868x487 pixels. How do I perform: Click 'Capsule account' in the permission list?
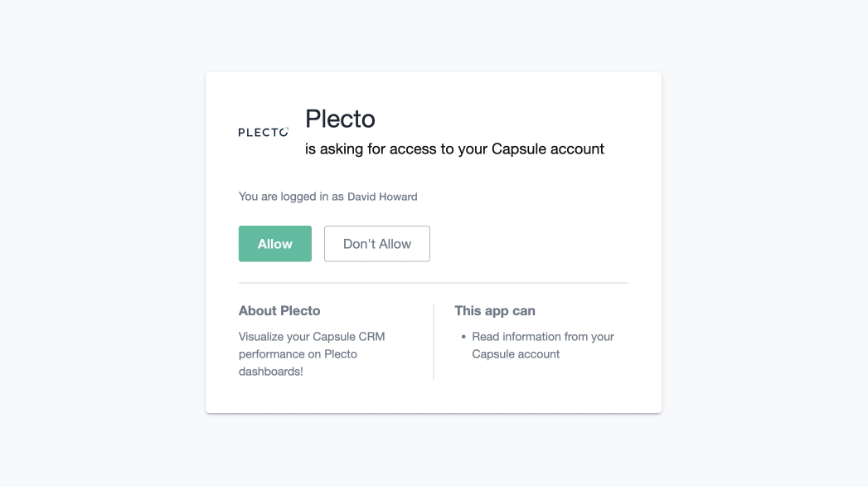(x=516, y=354)
